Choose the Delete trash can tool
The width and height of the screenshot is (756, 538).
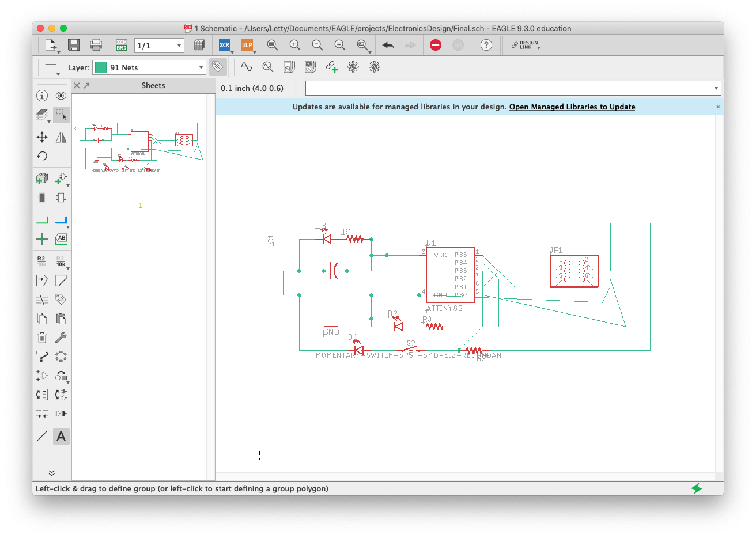[42, 338]
